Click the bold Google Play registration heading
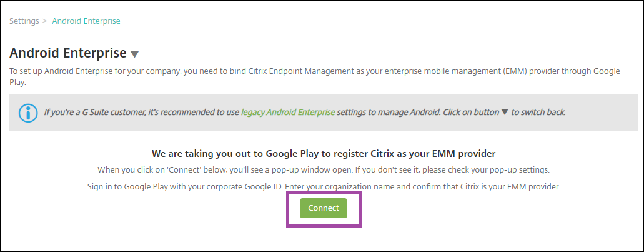This screenshot has height=252, width=644. [x=328, y=153]
